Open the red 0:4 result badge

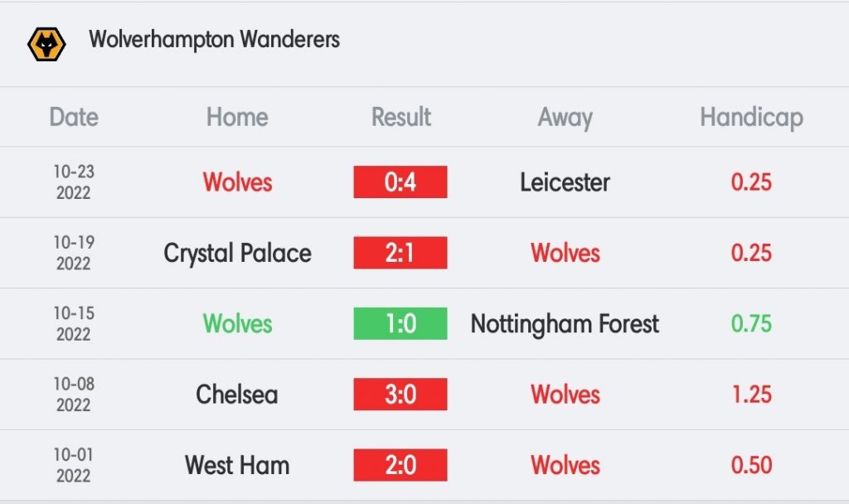[x=400, y=182]
